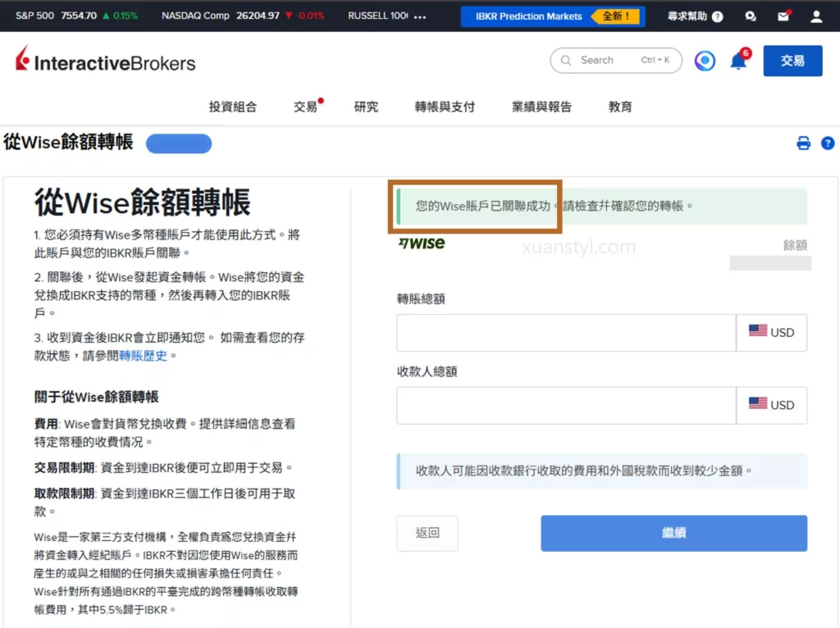
Task: Focus the Search box
Action: [616, 61]
